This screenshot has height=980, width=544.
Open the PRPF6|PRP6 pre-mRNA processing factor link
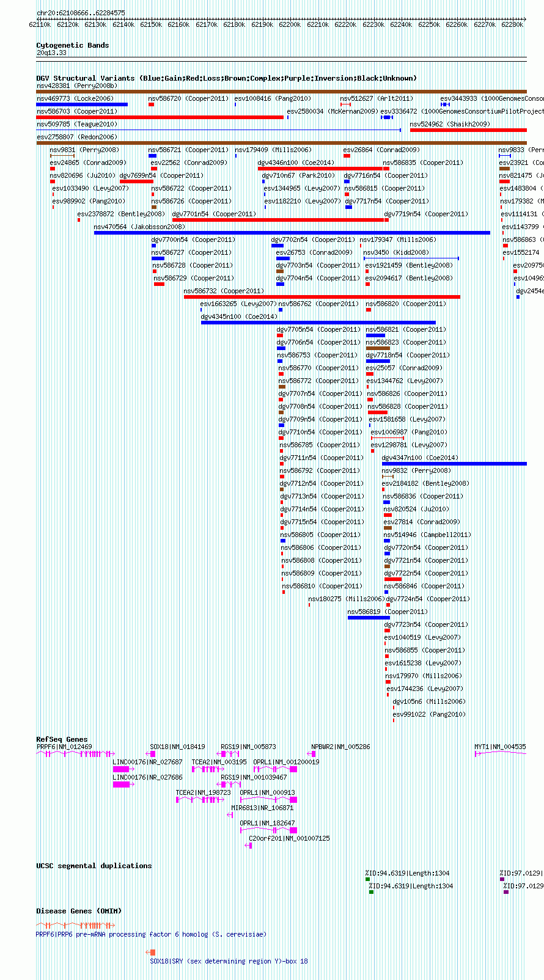(x=151, y=934)
